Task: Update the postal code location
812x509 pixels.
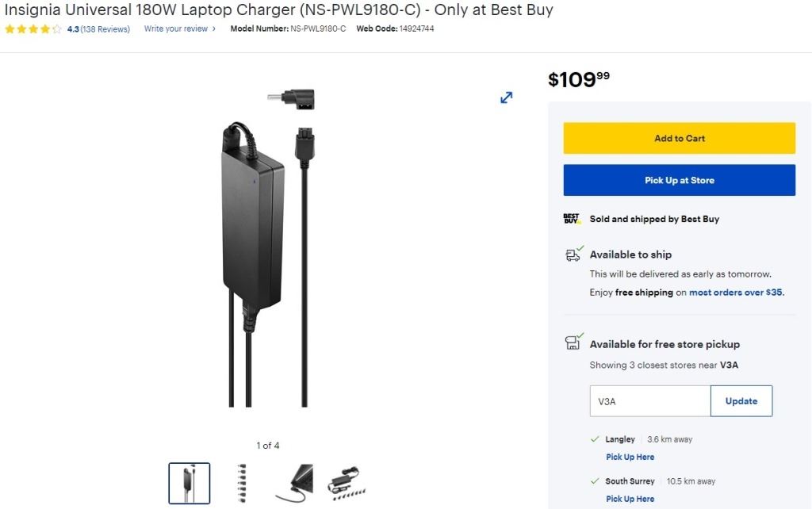Action: click(741, 401)
